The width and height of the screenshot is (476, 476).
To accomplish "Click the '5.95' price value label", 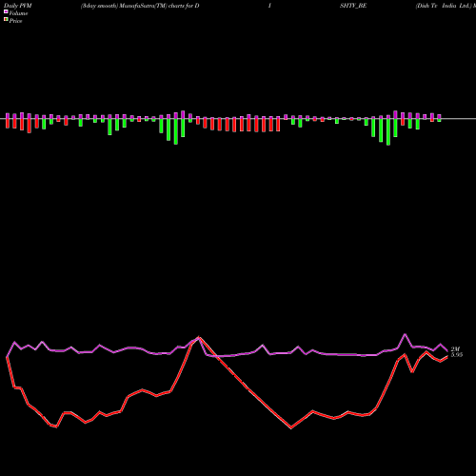I will pos(457,355).
